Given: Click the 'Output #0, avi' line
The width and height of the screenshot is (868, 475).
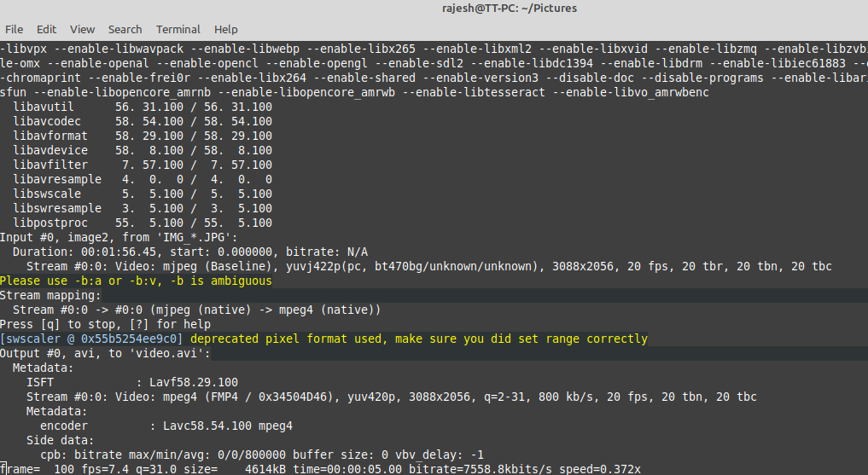Looking at the screenshot, I should pyautogui.click(x=105, y=353).
